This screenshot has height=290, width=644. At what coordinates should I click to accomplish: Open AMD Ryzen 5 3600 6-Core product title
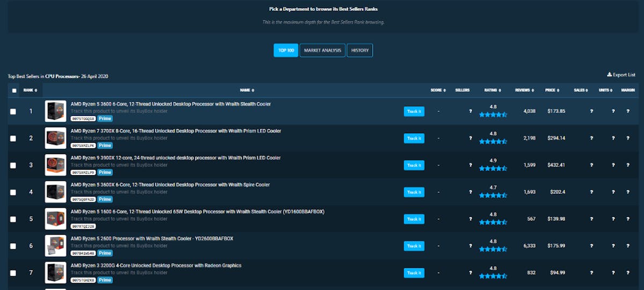[170, 104]
